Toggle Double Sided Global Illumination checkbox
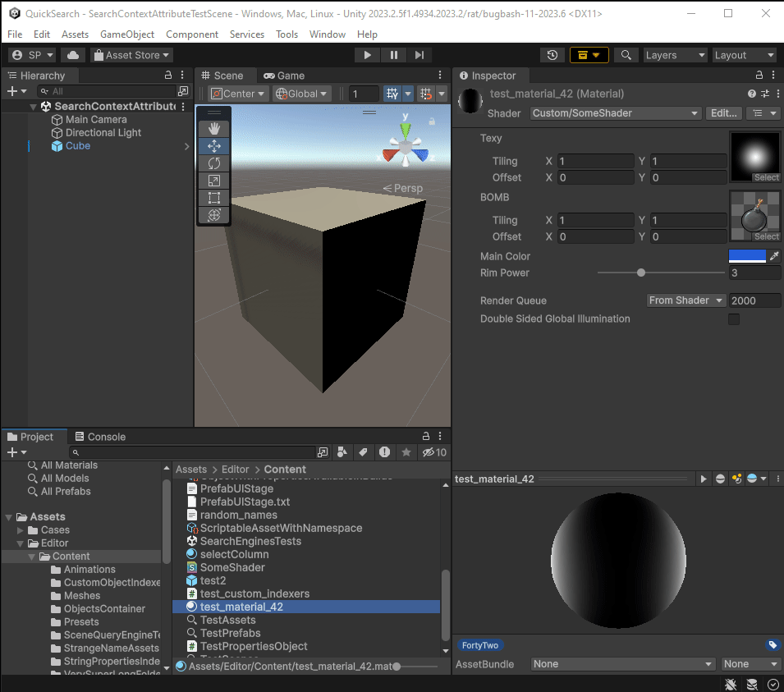Image resolution: width=784 pixels, height=692 pixels. [734, 319]
